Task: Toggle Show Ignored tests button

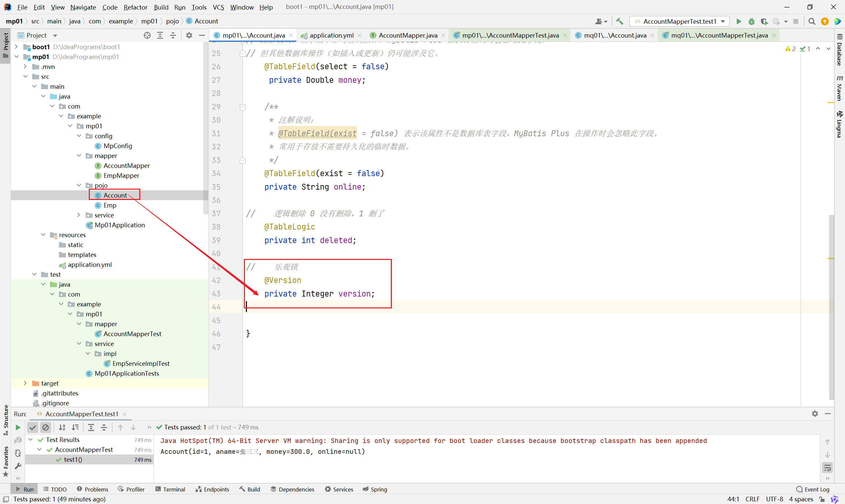Action: click(x=46, y=427)
